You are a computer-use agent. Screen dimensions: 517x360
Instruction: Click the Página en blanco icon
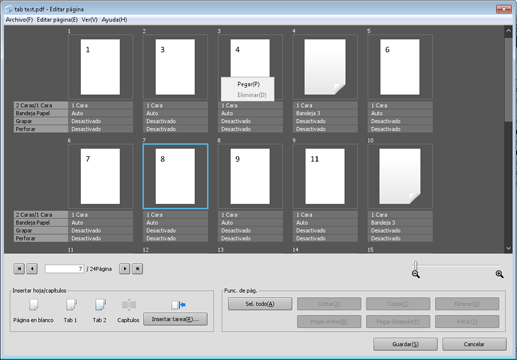[33, 304]
